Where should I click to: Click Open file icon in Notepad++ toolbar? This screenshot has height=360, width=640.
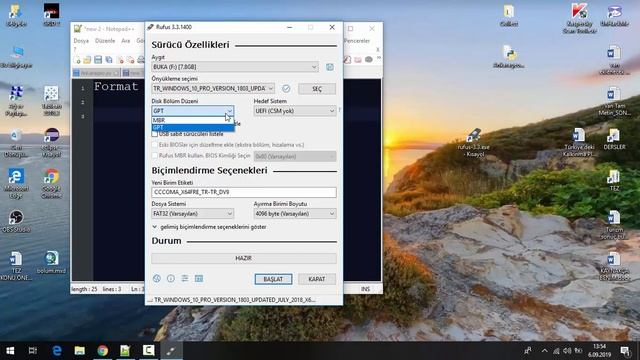coord(87,60)
